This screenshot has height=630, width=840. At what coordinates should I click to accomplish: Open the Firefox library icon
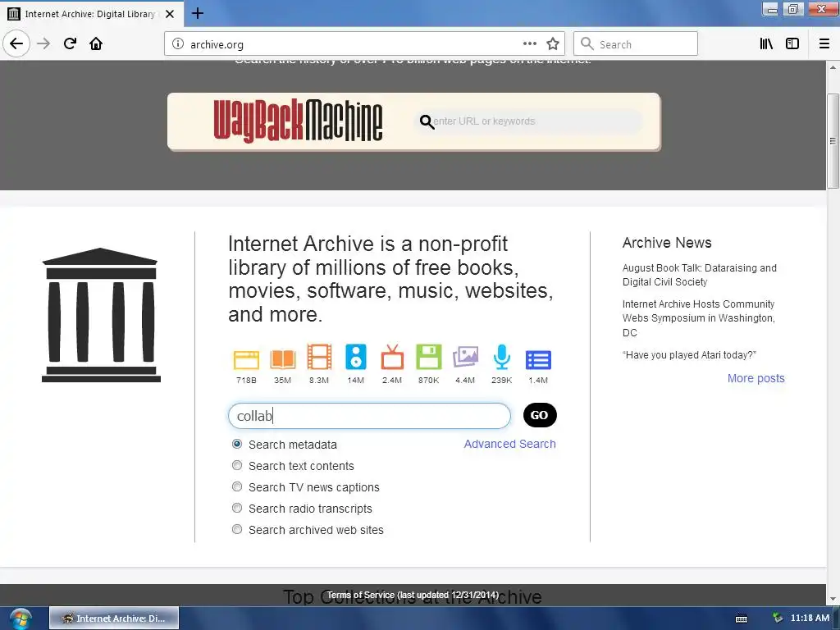pyautogui.click(x=766, y=44)
